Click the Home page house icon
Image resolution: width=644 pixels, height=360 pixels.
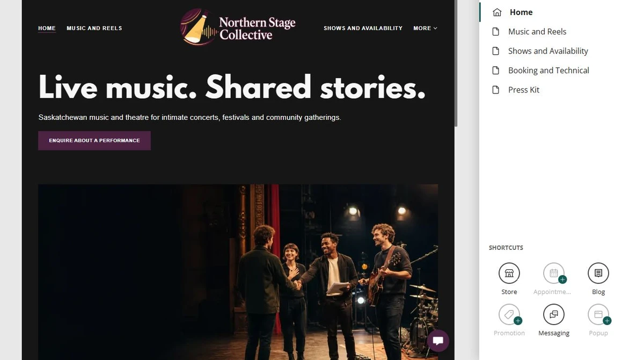(497, 12)
